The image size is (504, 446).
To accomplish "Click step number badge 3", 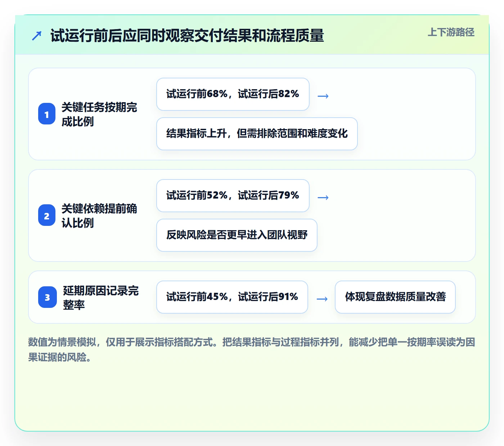I will [48, 297].
